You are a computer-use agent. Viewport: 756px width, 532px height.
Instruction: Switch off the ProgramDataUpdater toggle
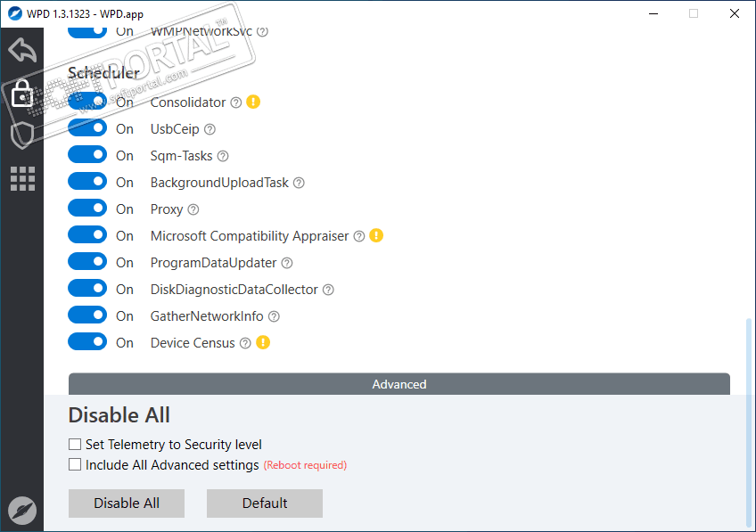(x=87, y=263)
